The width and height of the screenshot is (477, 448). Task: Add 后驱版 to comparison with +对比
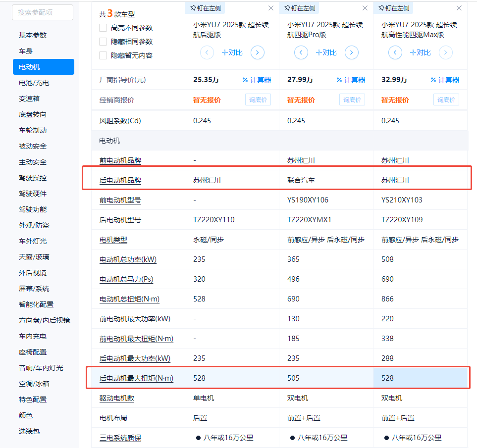[232, 52]
